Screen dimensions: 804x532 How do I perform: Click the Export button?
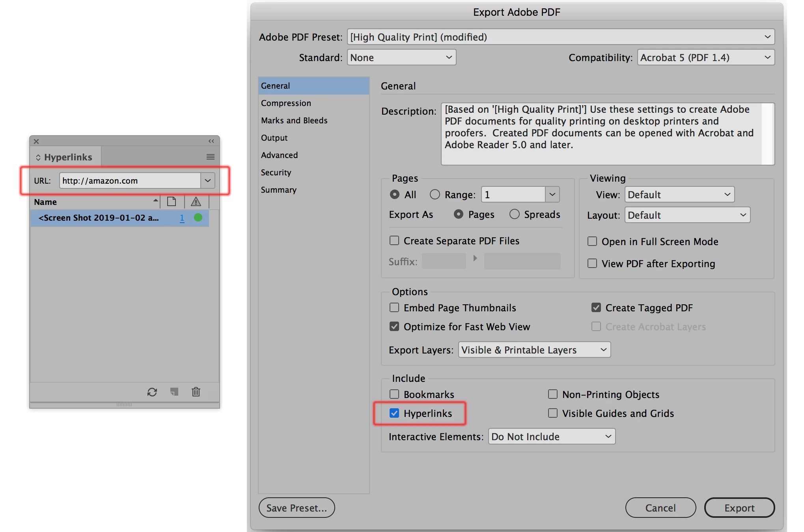click(x=739, y=508)
